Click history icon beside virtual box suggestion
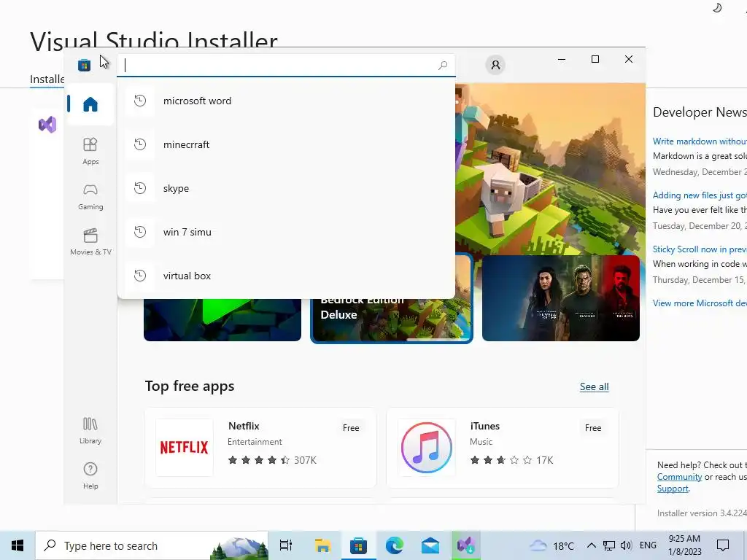Screen dimensions: 747x560 click(x=140, y=276)
